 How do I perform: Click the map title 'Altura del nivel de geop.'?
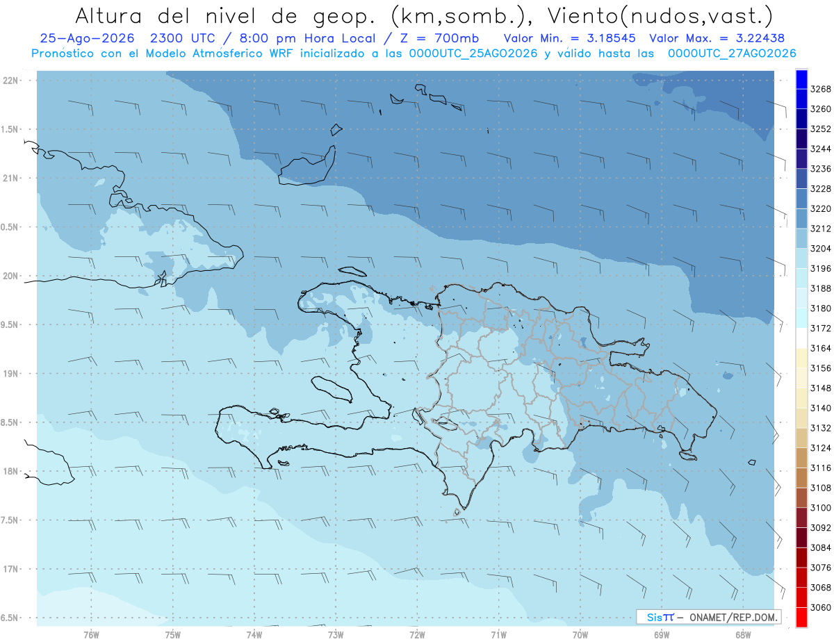224,15
